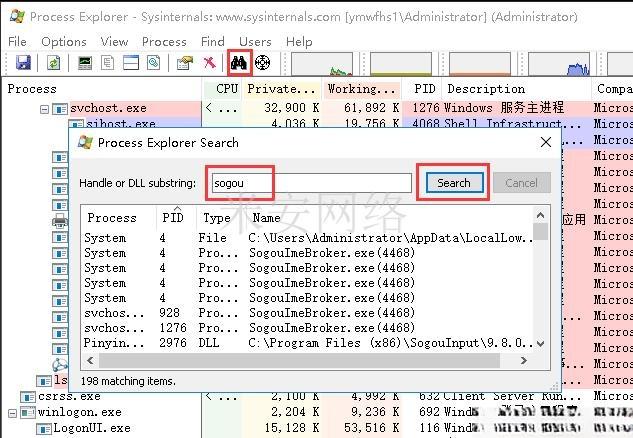
Task: Click the Search button in the dialog
Action: click(x=454, y=183)
